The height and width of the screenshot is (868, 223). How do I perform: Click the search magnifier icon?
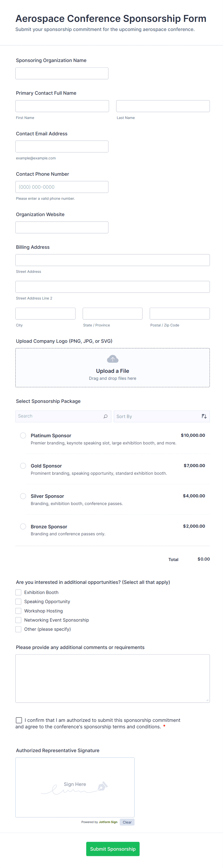(x=105, y=417)
